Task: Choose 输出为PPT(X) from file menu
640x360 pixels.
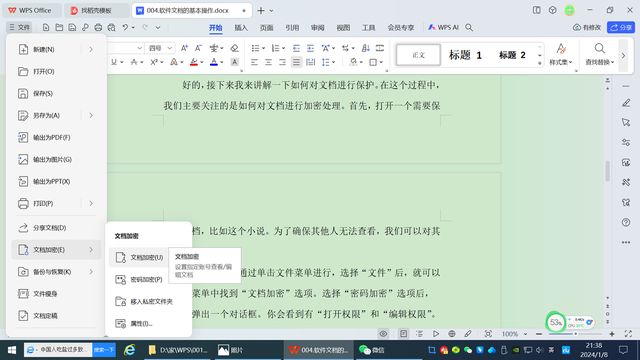Action: pyautogui.click(x=56, y=182)
